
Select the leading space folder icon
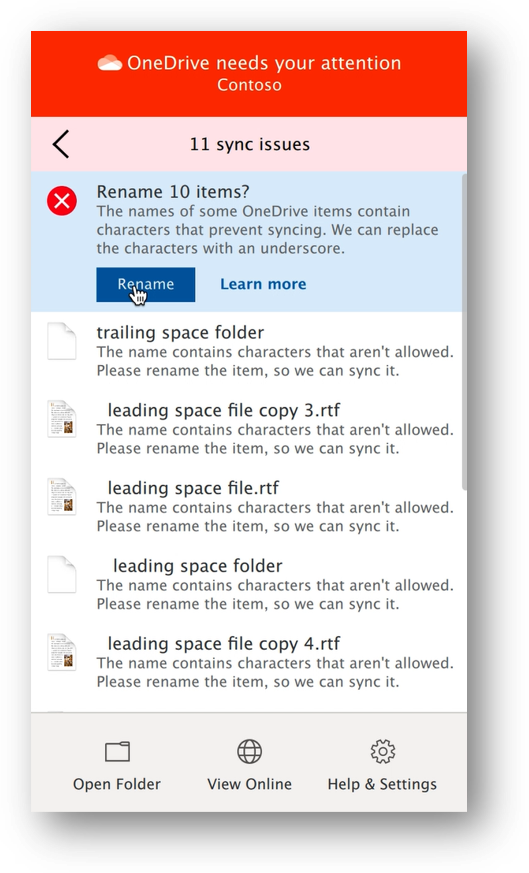[x=62, y=575]
